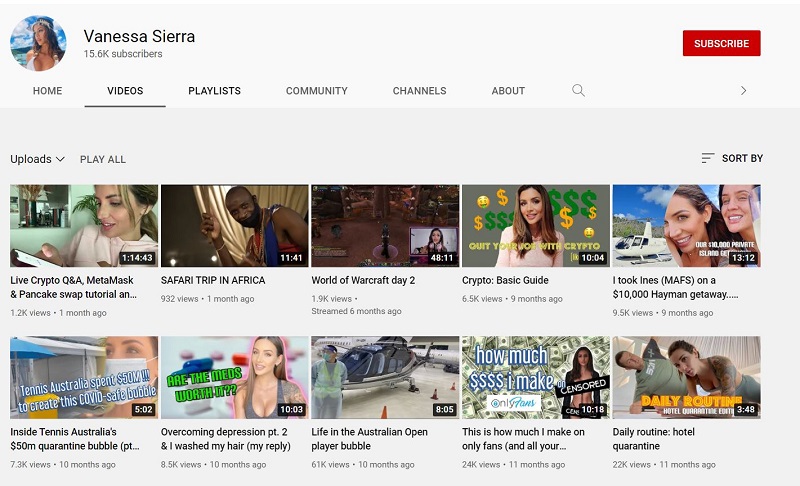800x486 pixels.
Task: Click the 48:11 duration badge
Action: (x=442, y=258)
